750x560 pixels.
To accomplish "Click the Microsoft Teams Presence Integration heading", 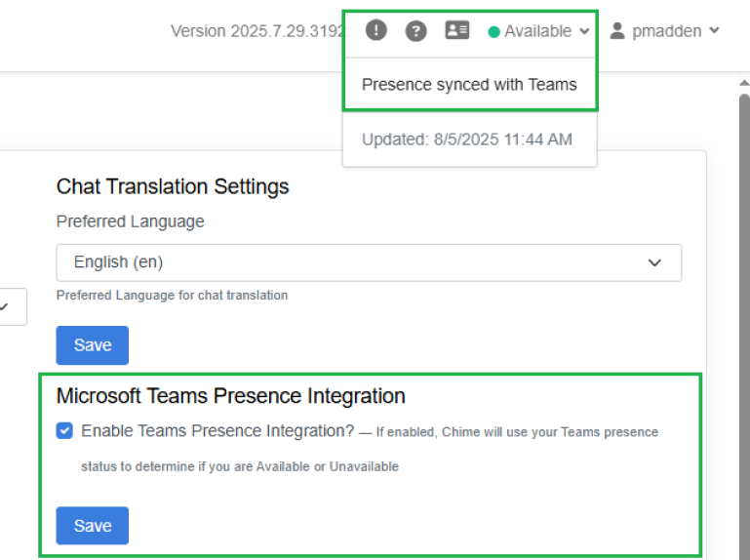I will click(230, 396).
